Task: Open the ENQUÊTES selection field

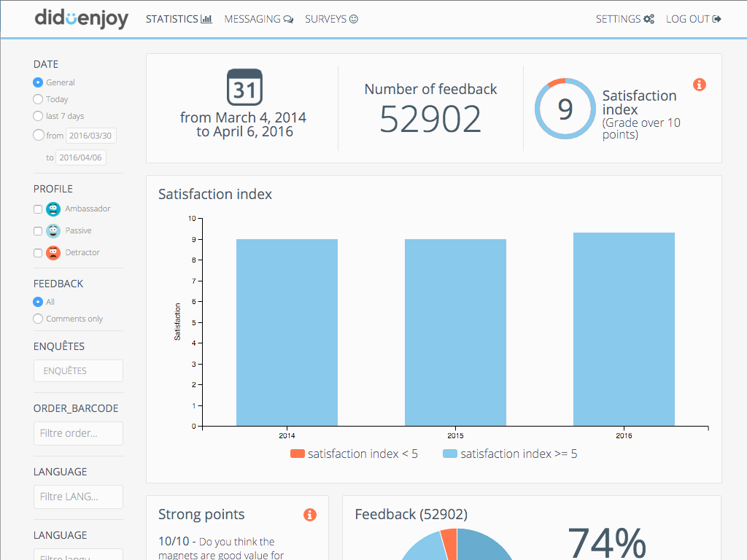Action: (x=78, y=370)
